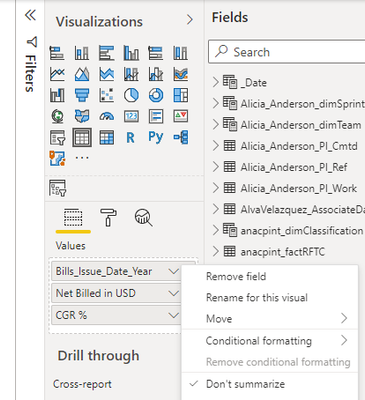The height and width of the screenshot is (400, 365).
Task: Select the KPI visual
Action: pyautogui.click(x=181, y=116)
